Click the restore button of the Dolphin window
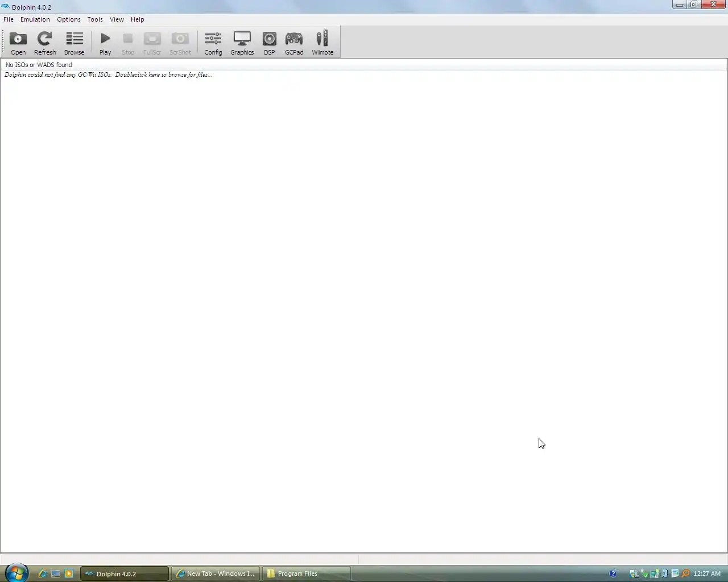 pos(694,5)
